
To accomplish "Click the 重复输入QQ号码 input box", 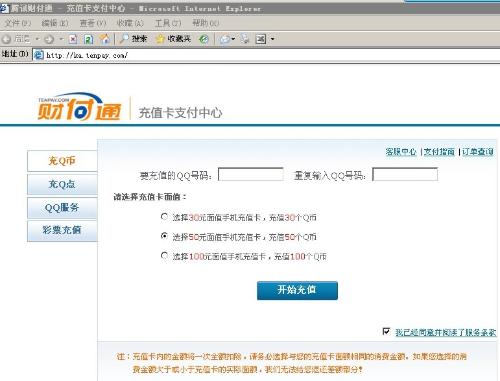I will coord(405,174).
